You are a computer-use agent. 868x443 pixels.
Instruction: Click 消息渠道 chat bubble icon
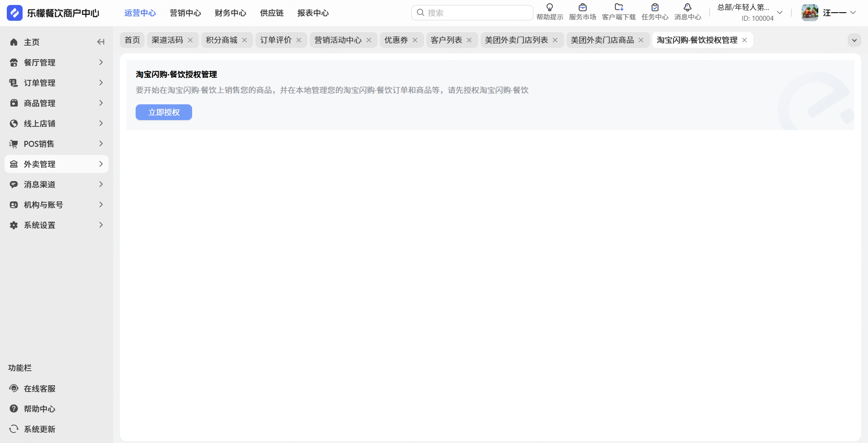14,184
